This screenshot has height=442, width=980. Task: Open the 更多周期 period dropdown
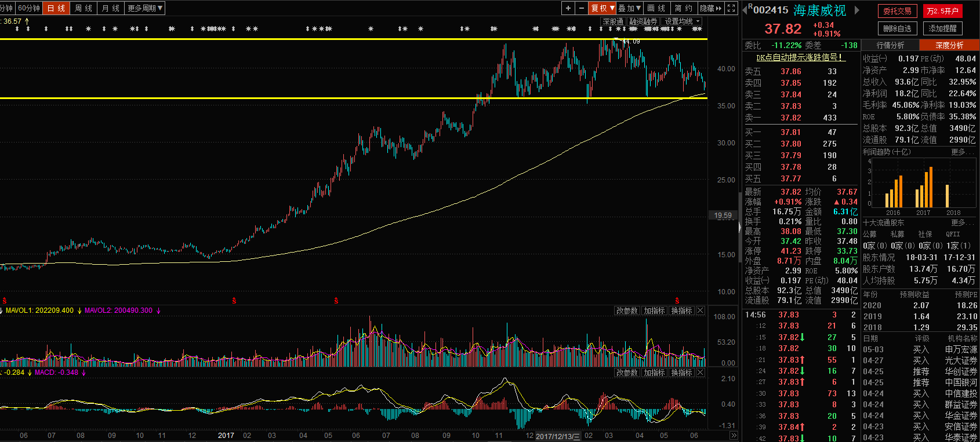[x=145, y=8]
